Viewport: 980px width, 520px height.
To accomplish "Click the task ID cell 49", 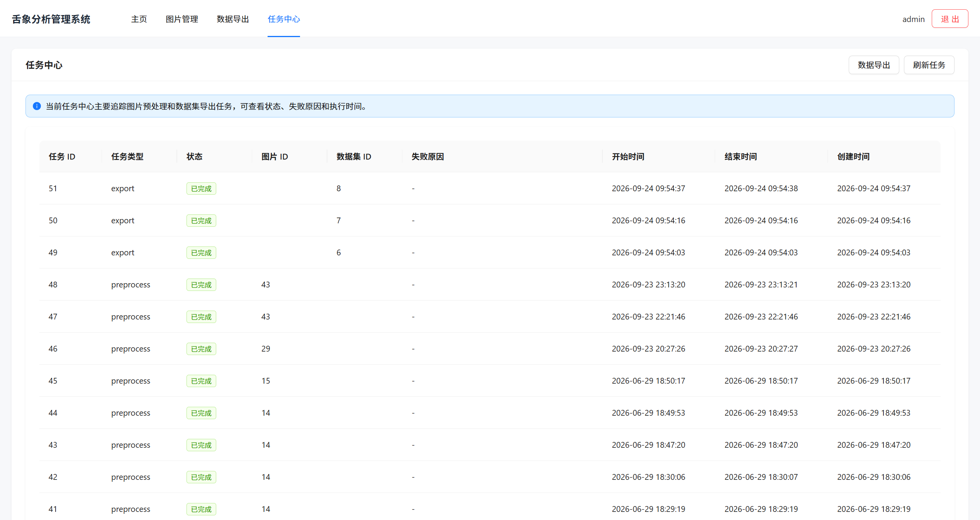I will pyautogui.click(x=53, y=253).
